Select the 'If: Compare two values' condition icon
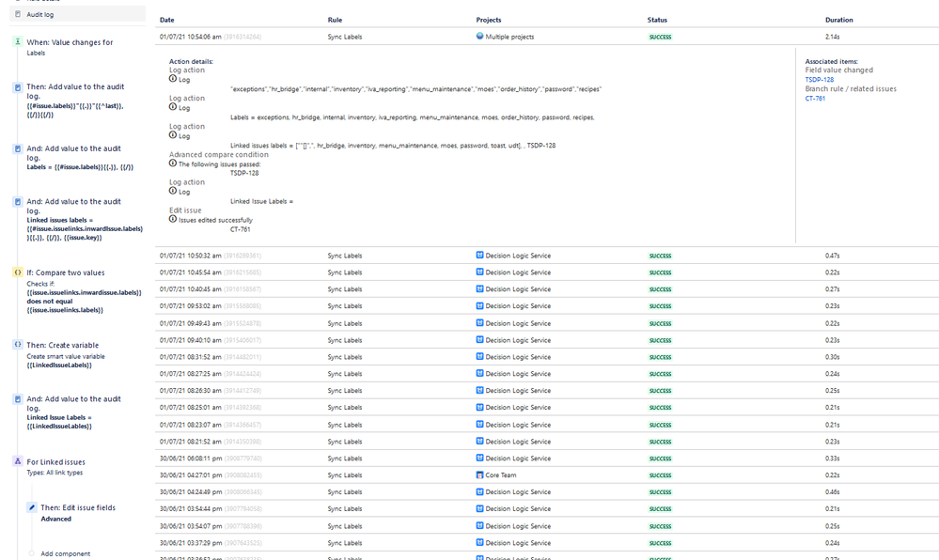Image resolution: width=939 pixels, height=560 pixels. point(17,272)
